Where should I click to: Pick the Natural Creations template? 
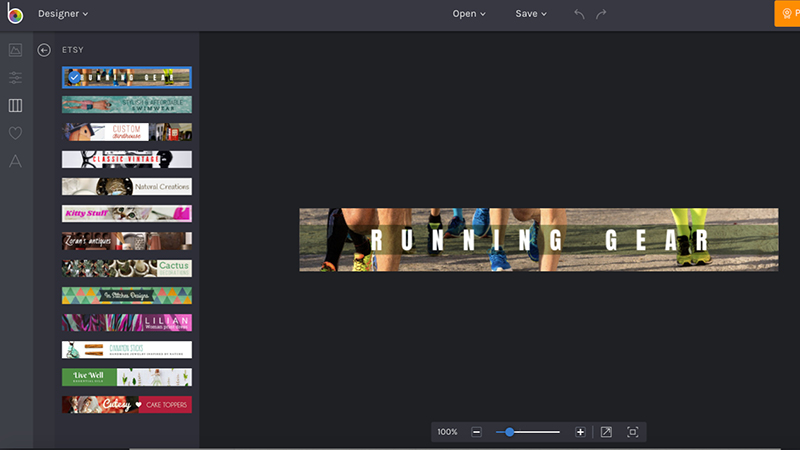tap(127, 186)
